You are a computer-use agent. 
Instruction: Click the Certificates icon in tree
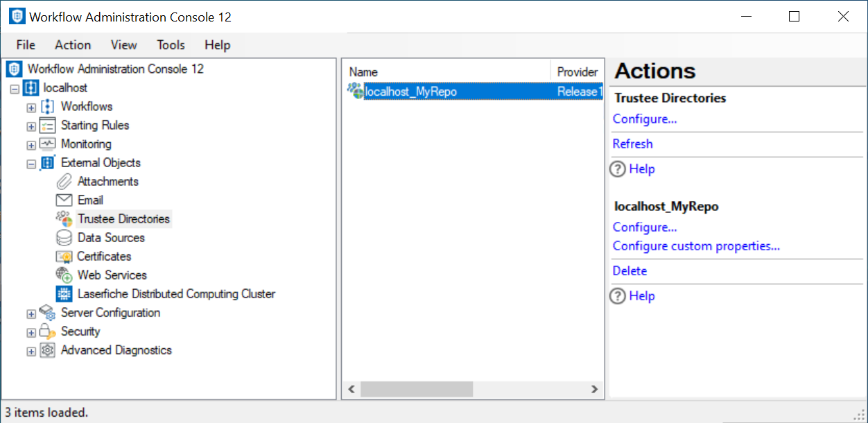pos(64,257)
